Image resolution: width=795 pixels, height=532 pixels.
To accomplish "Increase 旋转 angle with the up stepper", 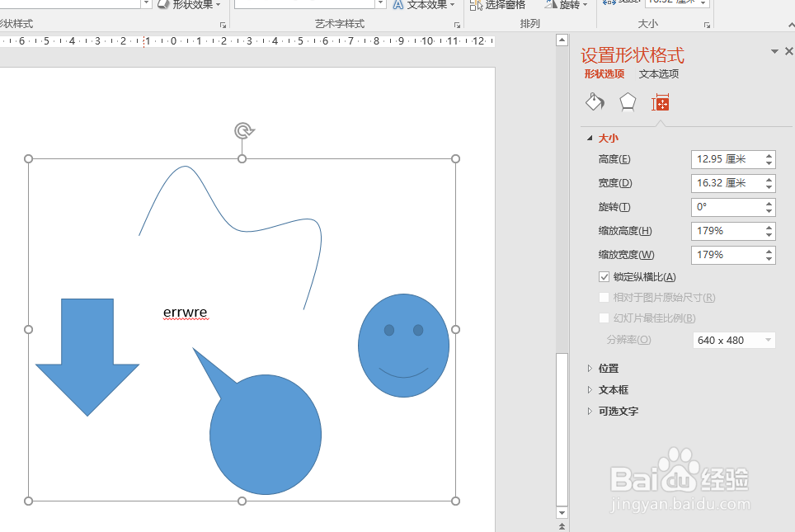I will pyautogui.click(x=769, y=203).
